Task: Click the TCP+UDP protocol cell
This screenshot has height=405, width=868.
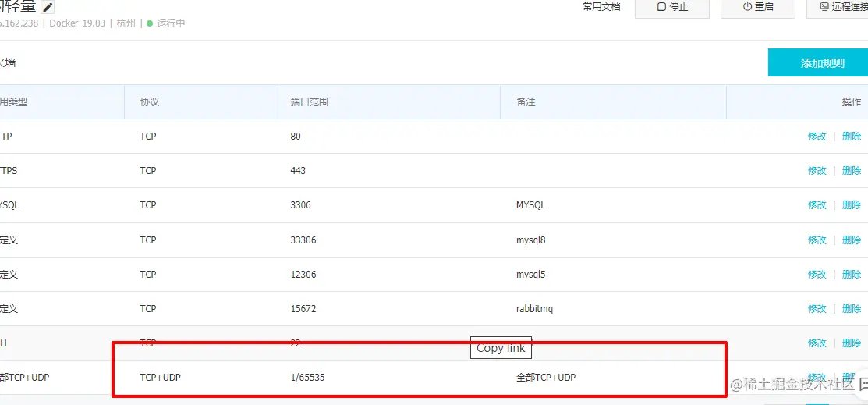Action: coord(161,378)
